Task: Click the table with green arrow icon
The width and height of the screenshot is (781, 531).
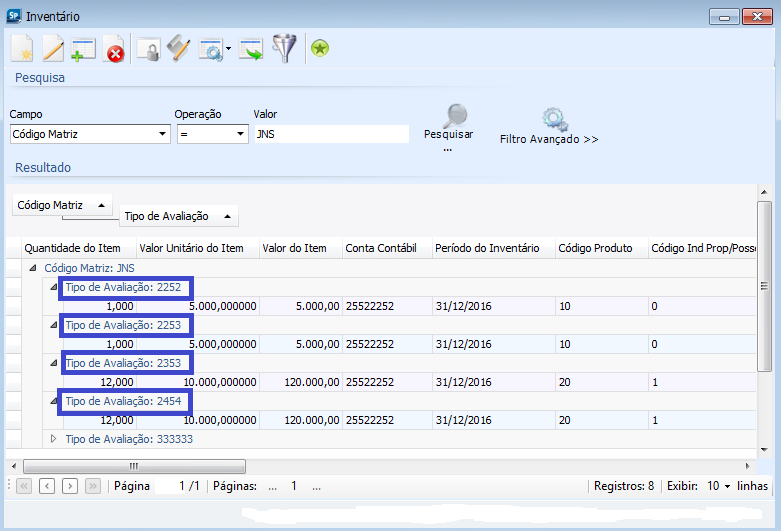Action: click(250, 50)
